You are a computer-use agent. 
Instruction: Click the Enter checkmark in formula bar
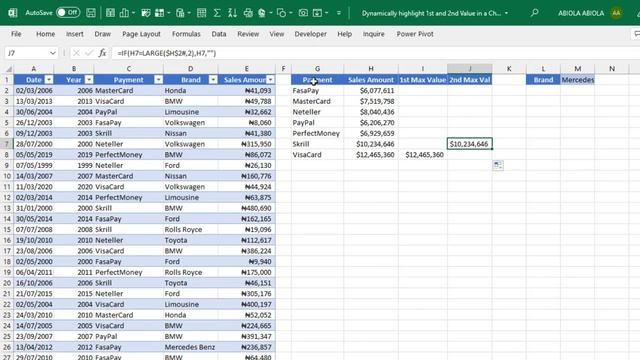(89, 53)
